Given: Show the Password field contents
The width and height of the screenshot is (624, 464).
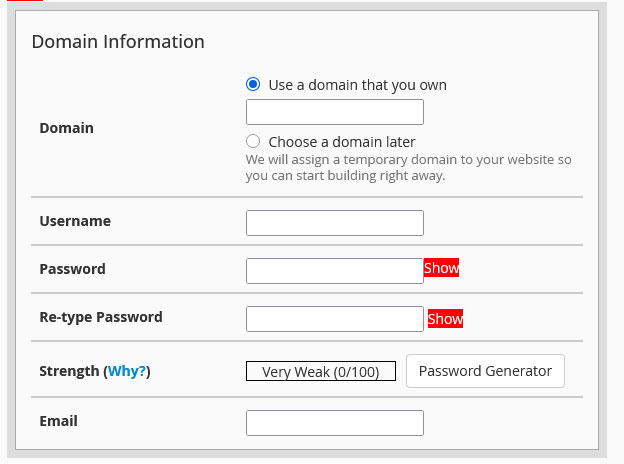Looking at the screenshot, I should (441, 268).
